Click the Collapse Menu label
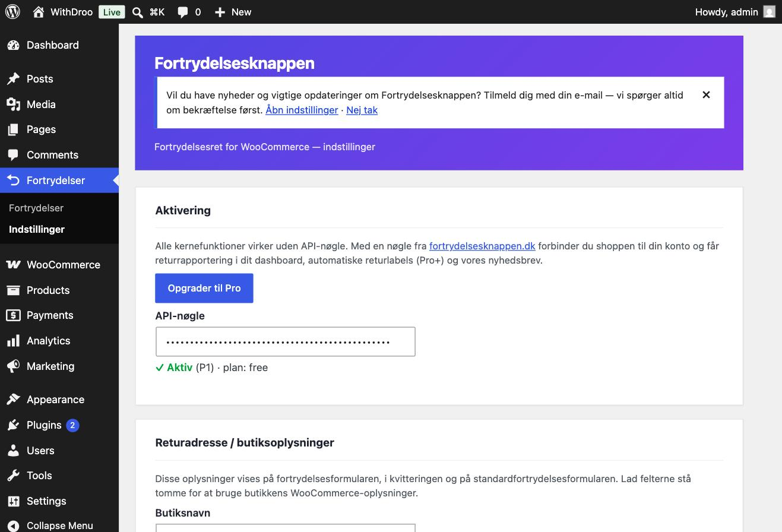 [x=60, y=526]
